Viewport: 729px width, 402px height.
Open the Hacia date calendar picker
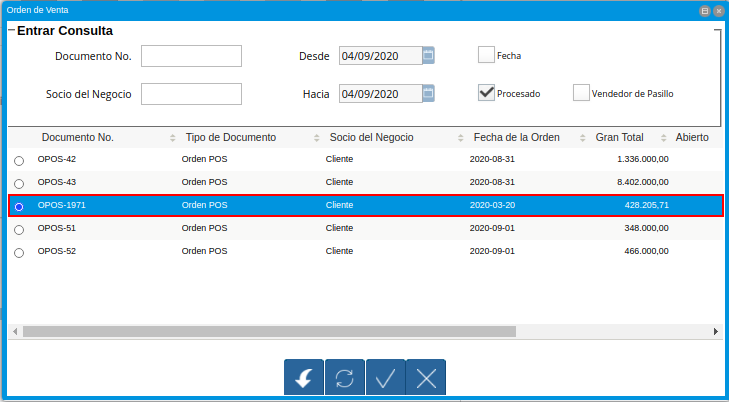428,94
